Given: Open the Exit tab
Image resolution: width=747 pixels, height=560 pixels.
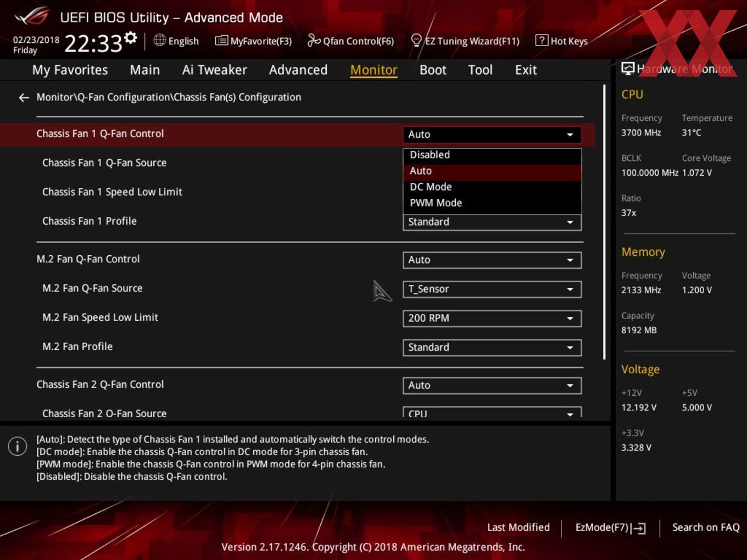Looking at the screenshot, I should (526, 70).
